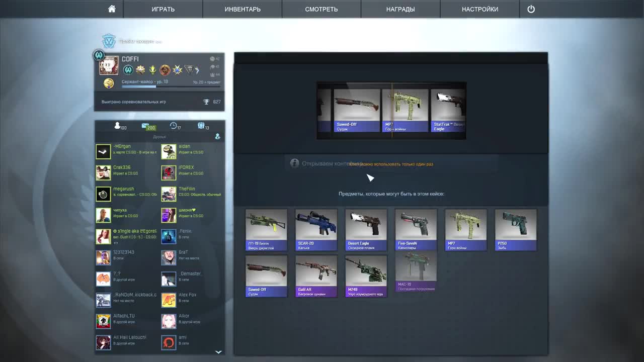Select the MP7 item in case contents

(x=466, y=230)
